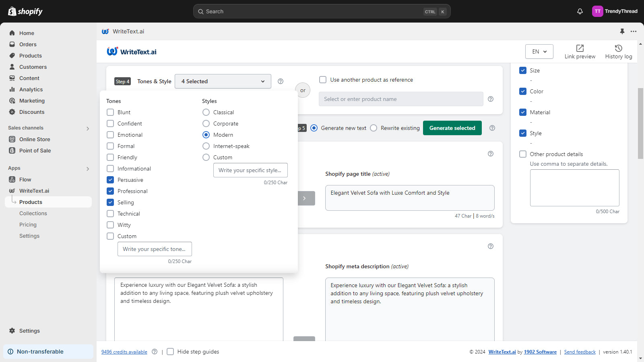Image resolution: width=644 pixels, height=362 pixels.
Task: Click the Non-transferable badge
Action: (48, 352)
